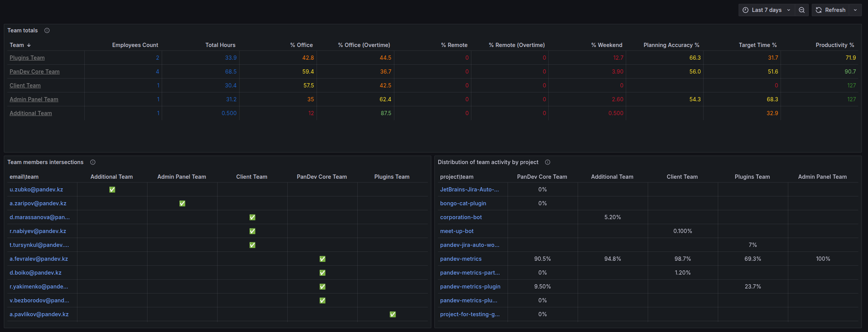This screenshot has height=332, width=868.
Task: Click the refresh arrows icon
Action: [x=819, y=10]
